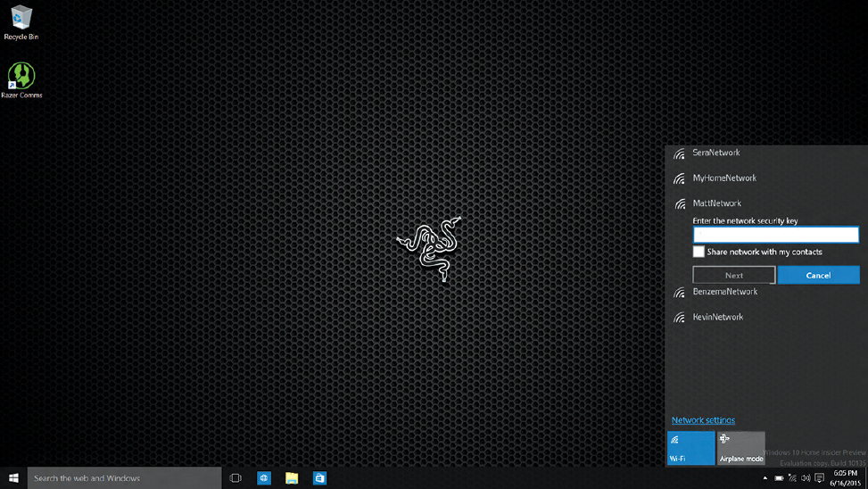This screenshot has width=868, height=489.
Task: Open the Windows Start menu
Action: click(13, 478)
